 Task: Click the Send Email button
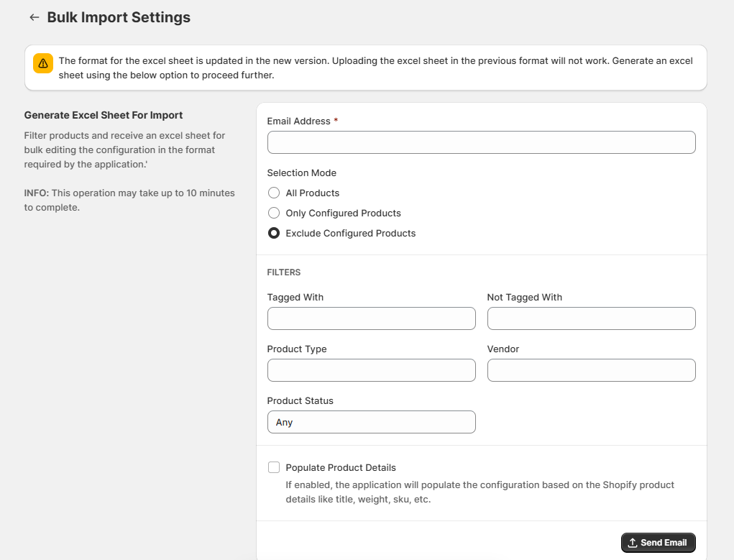click(659, 543)
